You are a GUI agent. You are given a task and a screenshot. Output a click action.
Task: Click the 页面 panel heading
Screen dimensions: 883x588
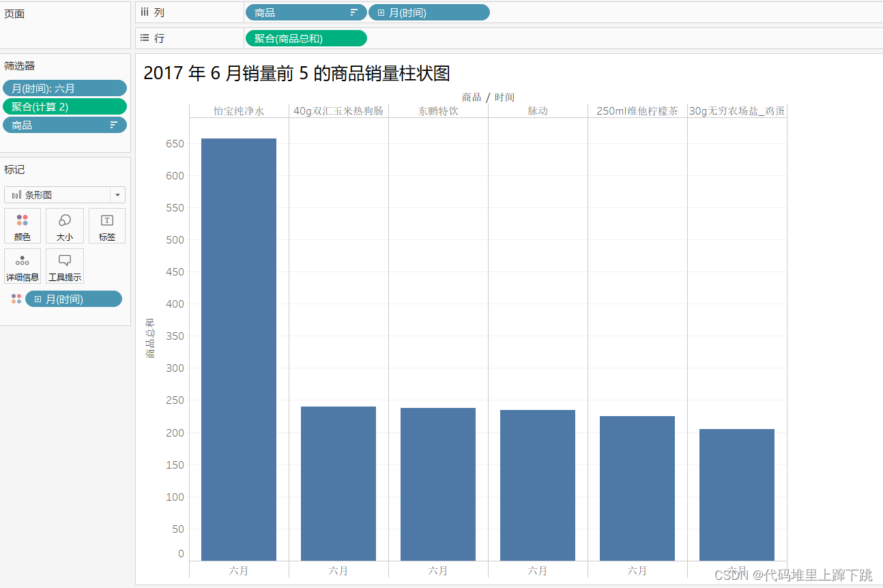point(14,14)
